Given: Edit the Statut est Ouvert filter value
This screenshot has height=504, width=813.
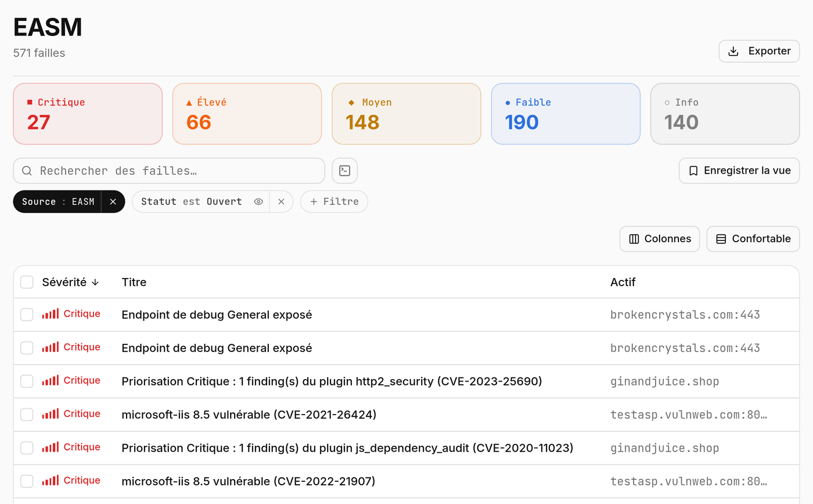Looking at the screenshot, I should tap(192, 201).
